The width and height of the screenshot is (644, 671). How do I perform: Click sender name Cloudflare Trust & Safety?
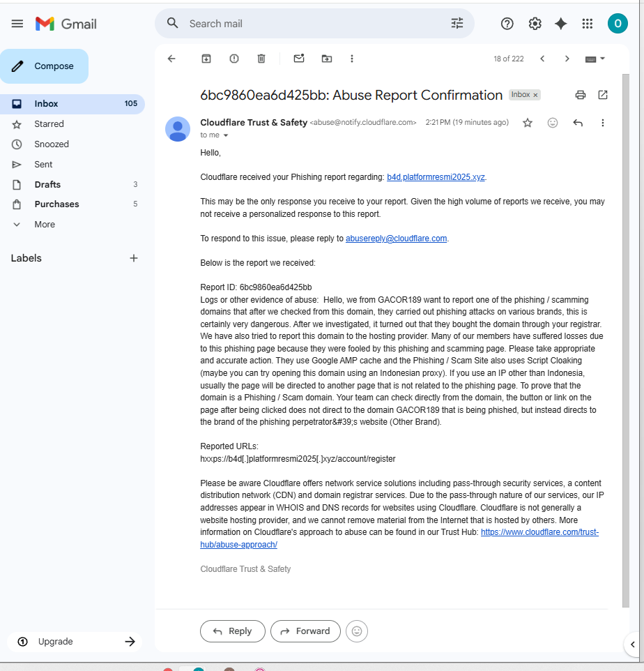[254, 122]
